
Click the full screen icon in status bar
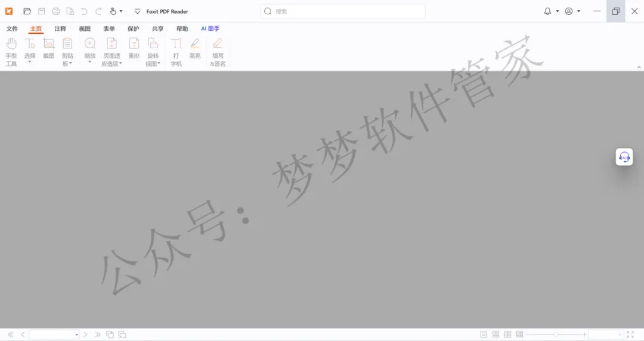pyautogui.click(x=630, y=334)
